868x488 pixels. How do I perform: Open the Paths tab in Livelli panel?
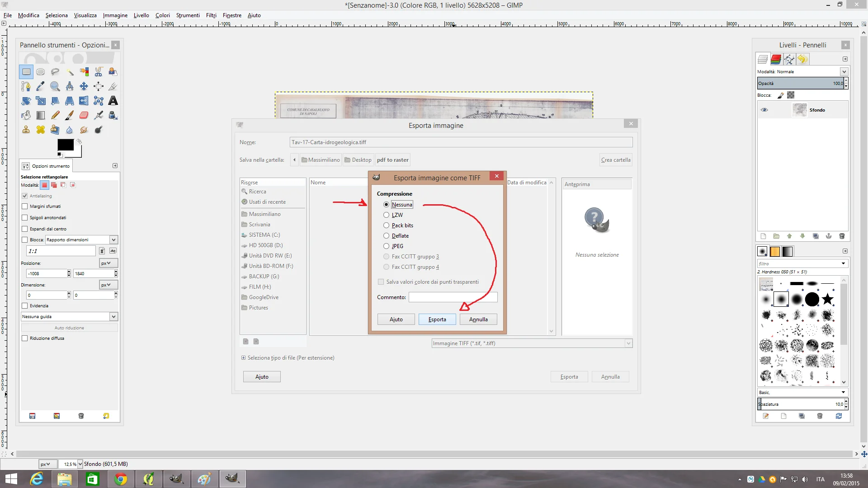789,59
